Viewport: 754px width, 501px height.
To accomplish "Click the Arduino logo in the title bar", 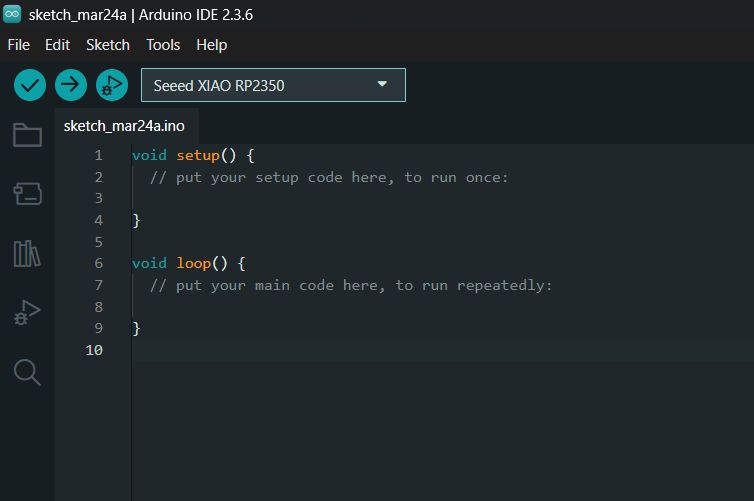I will (12, 14).
